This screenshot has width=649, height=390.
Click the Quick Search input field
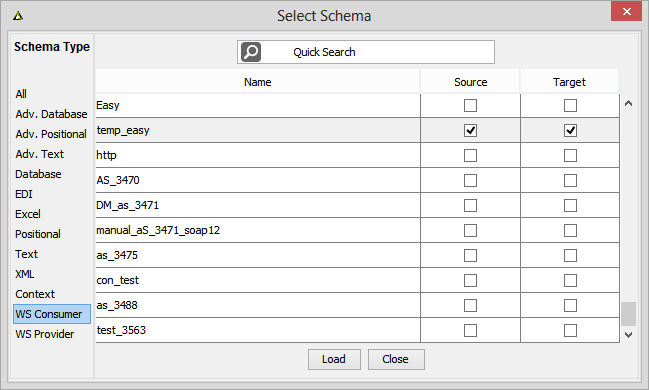click(365, 52)
